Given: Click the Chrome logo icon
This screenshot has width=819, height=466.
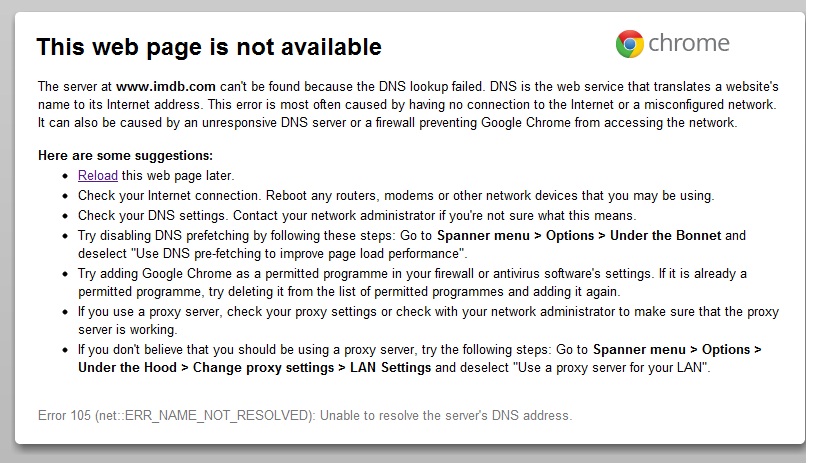Looking at the screenshot, I should tap(629, 44).
